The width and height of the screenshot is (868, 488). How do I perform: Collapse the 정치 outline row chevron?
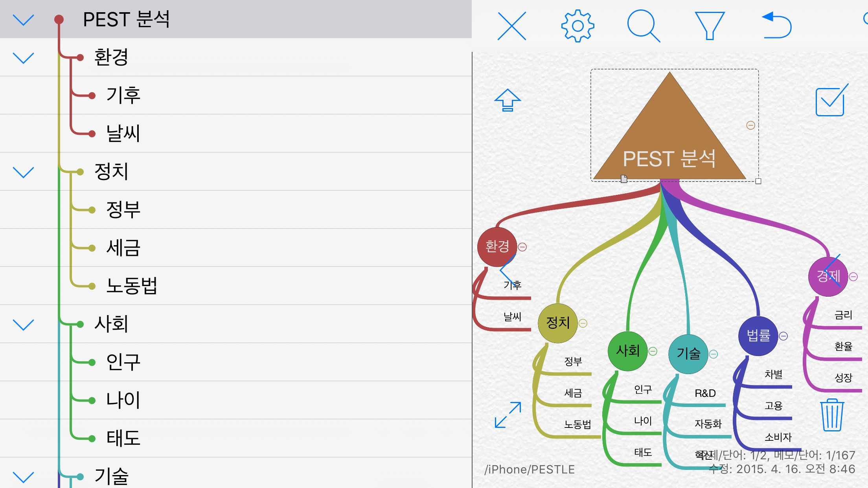pos(24,172)
